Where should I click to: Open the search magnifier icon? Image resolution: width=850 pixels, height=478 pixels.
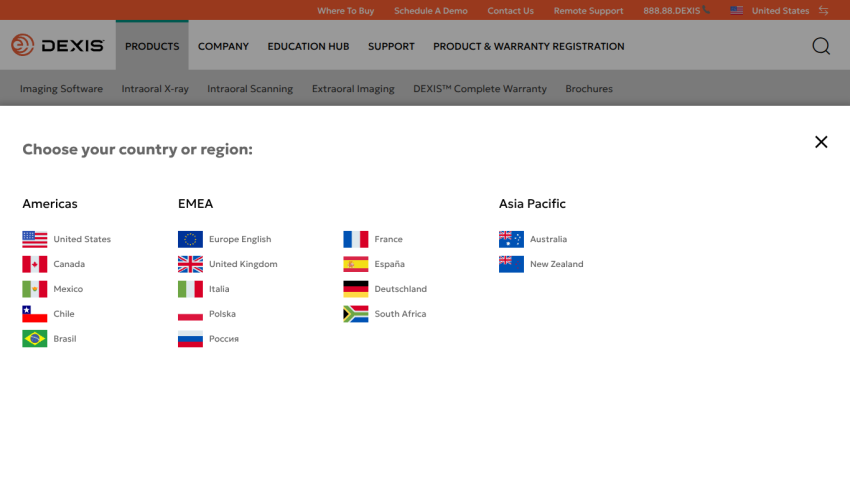tap(821, 47)
